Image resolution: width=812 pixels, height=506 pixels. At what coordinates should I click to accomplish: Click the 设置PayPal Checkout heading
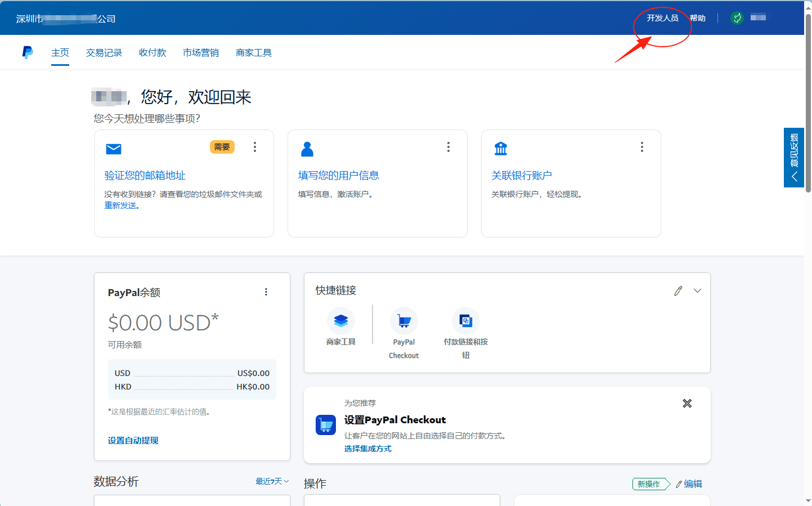[395, 420]
